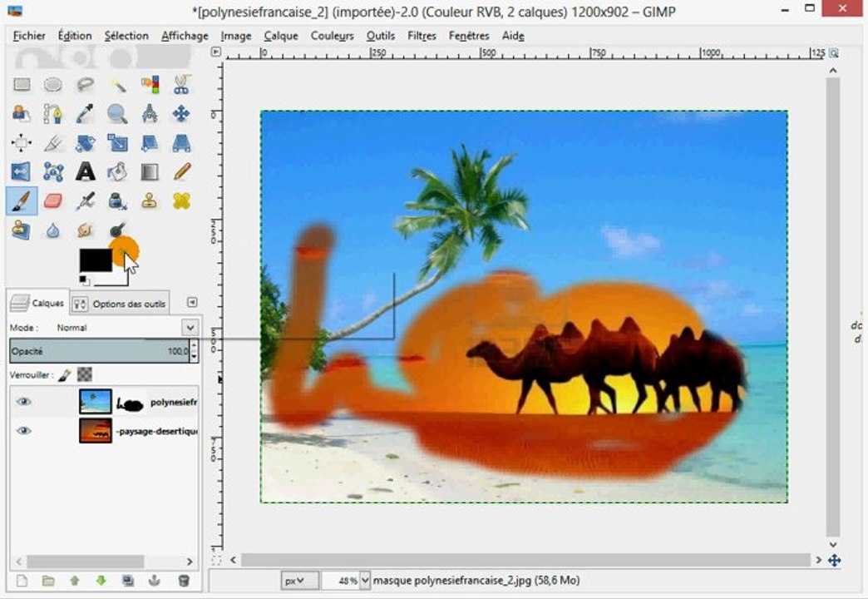Screen dimensions: 868x599
Task: Select the Fuzzy Select magic wand tool
Action: click(117, 84)
